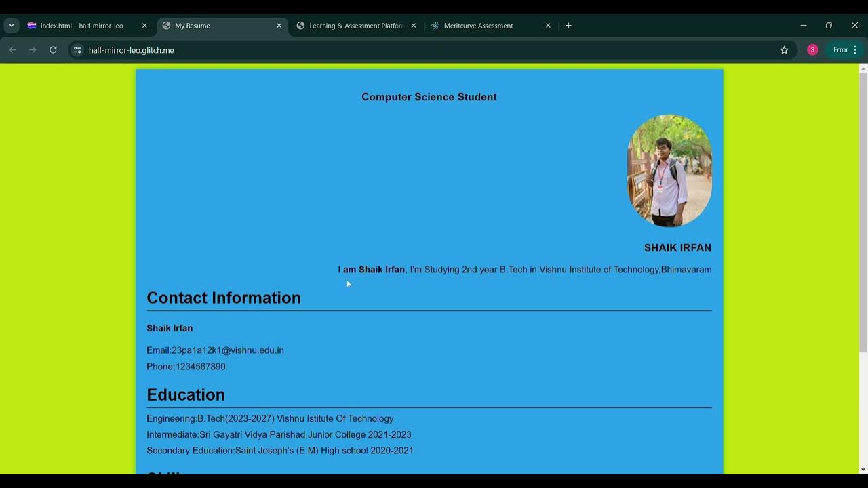The height and width of the screenshot is (488, 868).
Task: Bookmark this page with the star icon
Action: (785, 50)
